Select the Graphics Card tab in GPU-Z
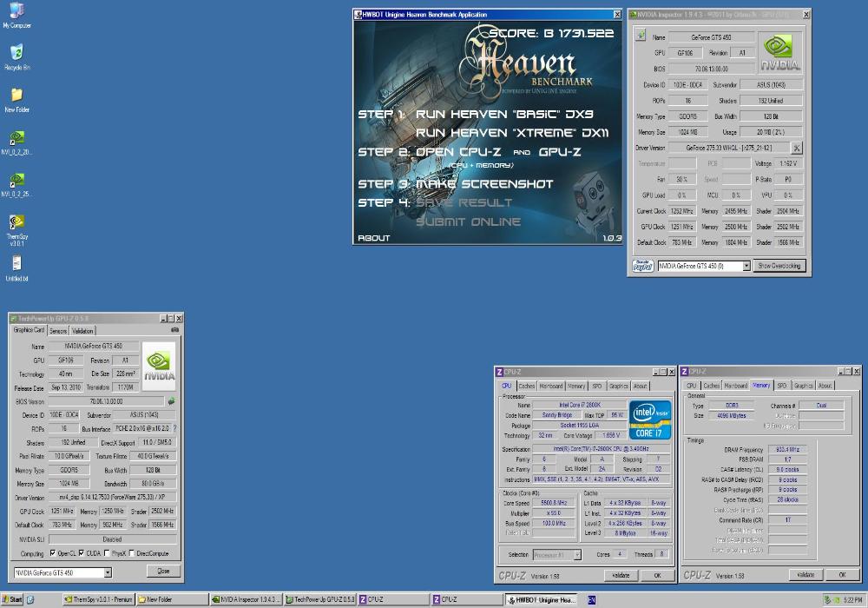 pos(29,330)
